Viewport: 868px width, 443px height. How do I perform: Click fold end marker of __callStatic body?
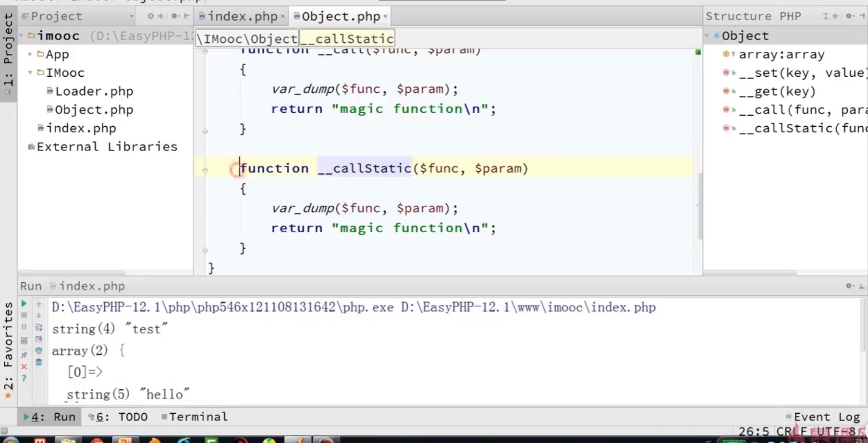pos(205,250)
